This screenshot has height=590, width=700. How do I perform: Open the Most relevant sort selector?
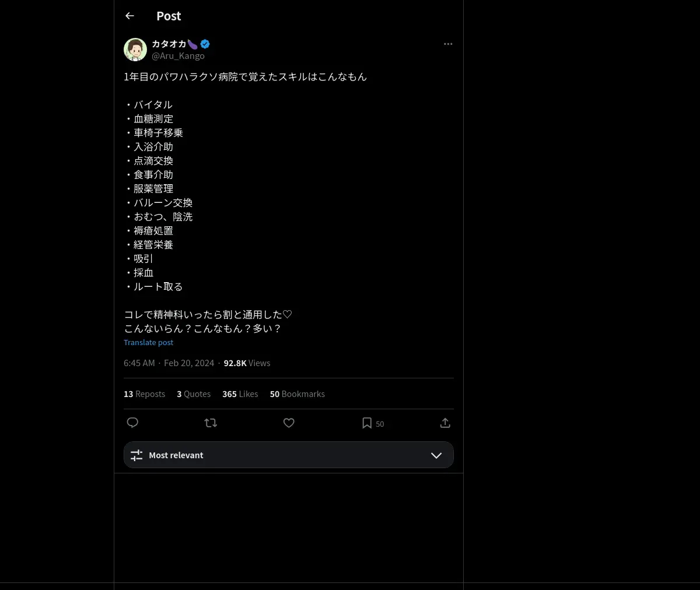pos(289,455)
